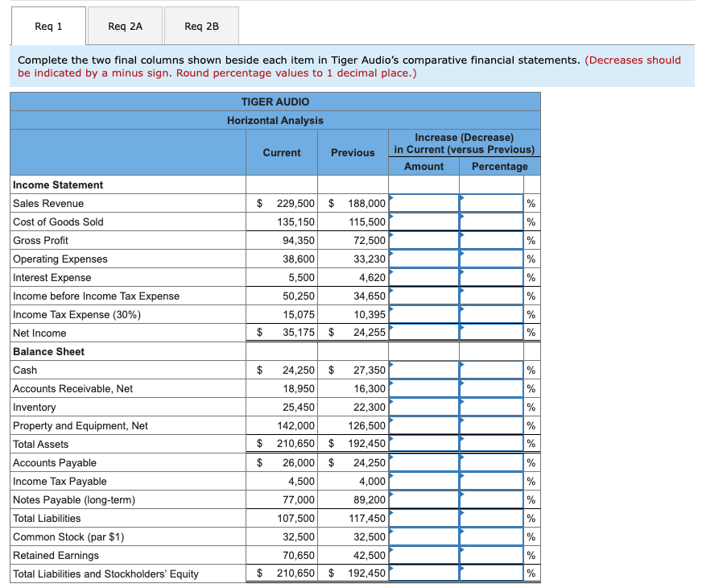Click Common Stock Percentage input field
Screen dimensions: 723x588
[x=492, y=536]
